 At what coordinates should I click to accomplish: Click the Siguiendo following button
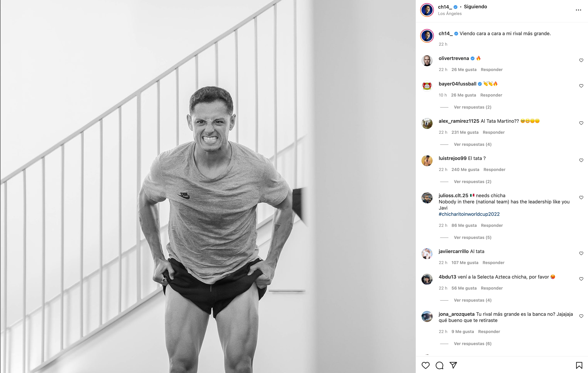click(475, 7)
